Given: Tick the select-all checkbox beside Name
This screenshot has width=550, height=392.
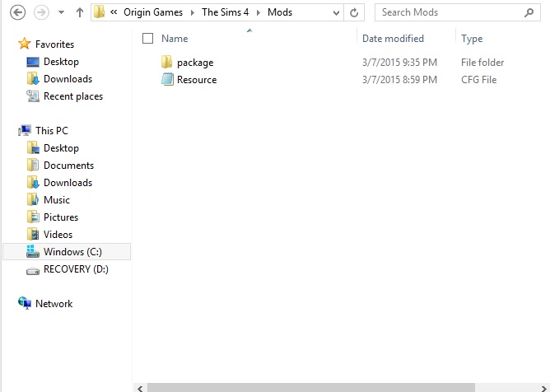Looking at the screenshot, I should tap(147, 38).
